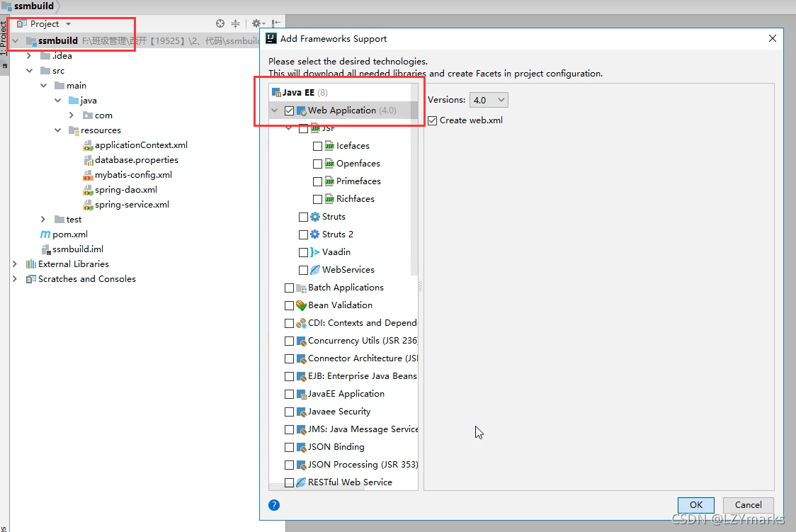Select the pom.xml Maven file
The width and height of the screenshot is (796, 532).
[64, 234]
